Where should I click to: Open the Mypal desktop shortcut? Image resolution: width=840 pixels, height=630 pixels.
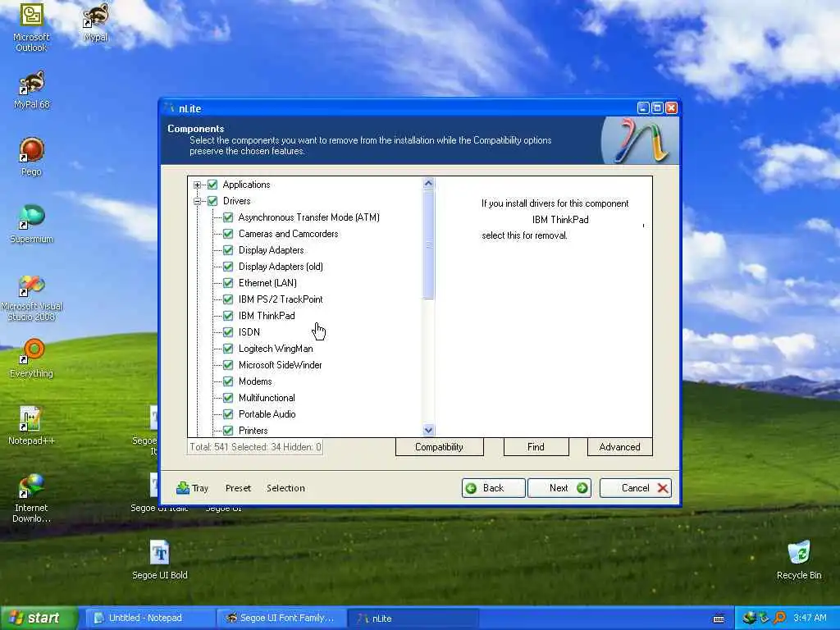click(96, 22)
